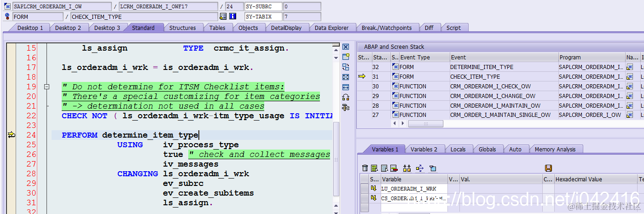
Task: Click the Hexadecimal Value column header
Action: [x=595, y=179]
